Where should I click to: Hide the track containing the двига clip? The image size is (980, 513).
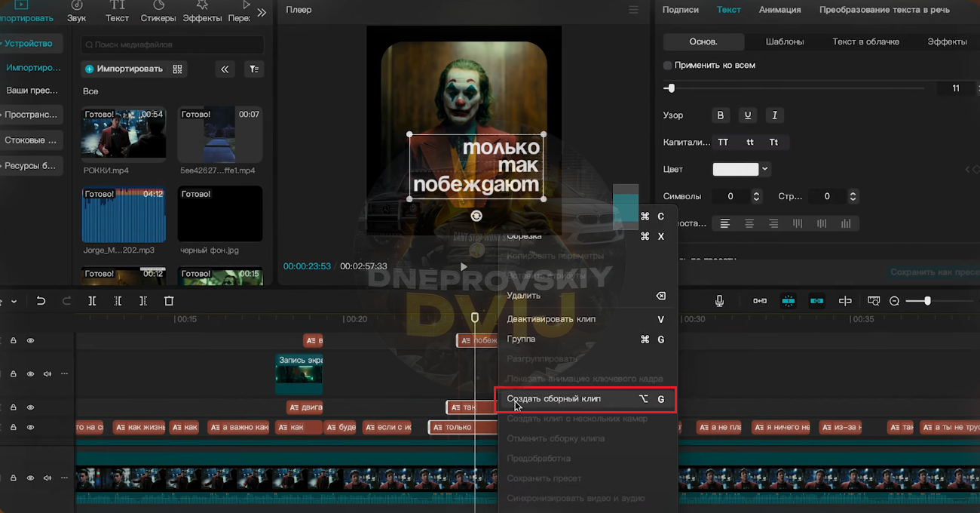pyautogui.click(x=30, y=407)
